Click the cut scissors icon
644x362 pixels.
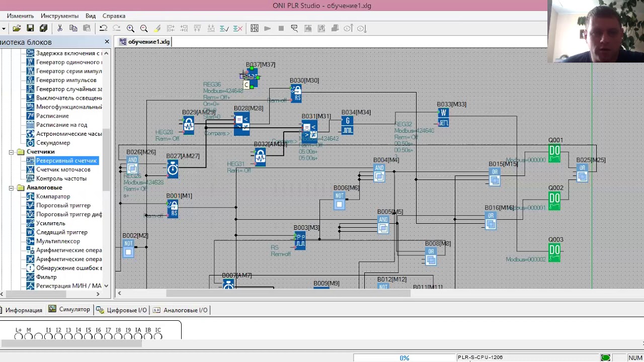(60, 29)
